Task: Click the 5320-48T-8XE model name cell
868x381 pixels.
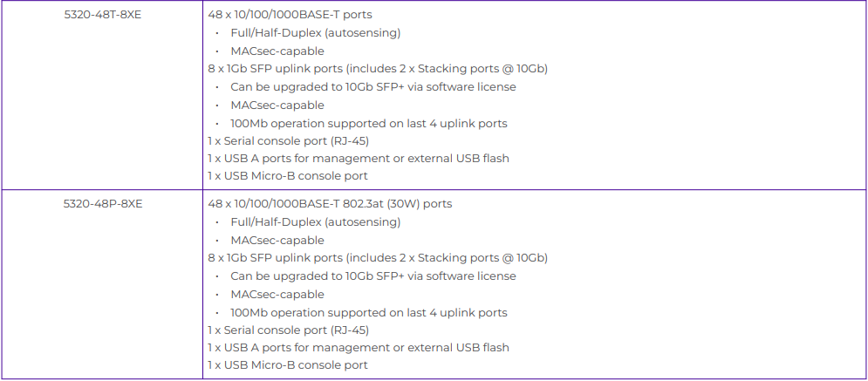Action: 102,15
